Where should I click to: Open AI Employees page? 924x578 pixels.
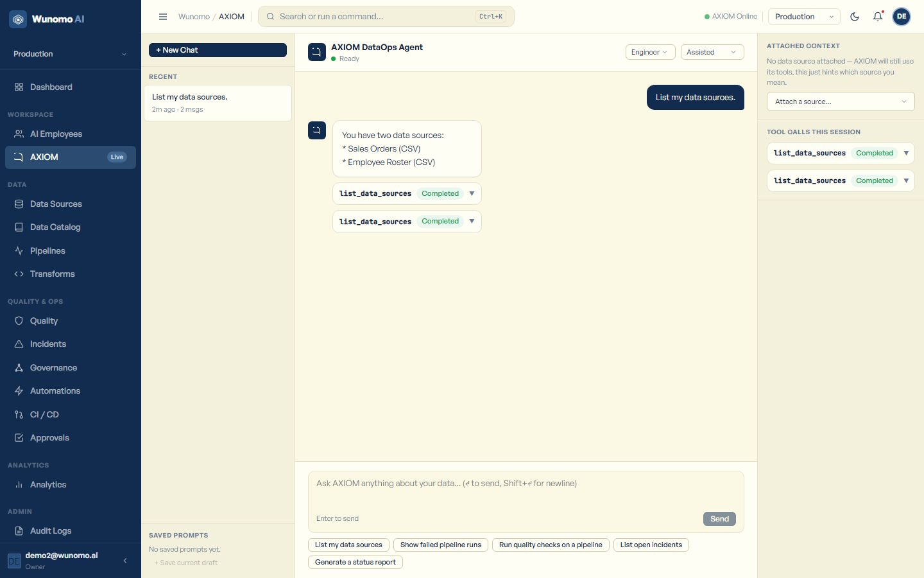coord(71,134)
